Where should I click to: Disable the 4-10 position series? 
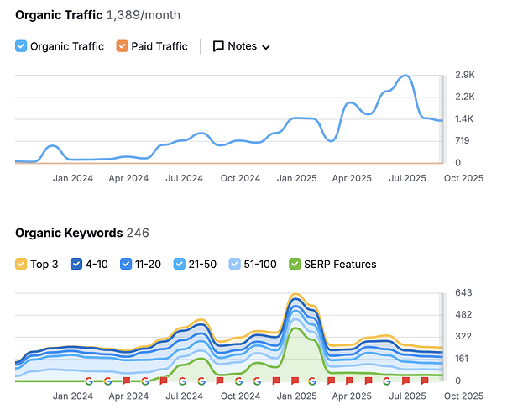[76, 264]
